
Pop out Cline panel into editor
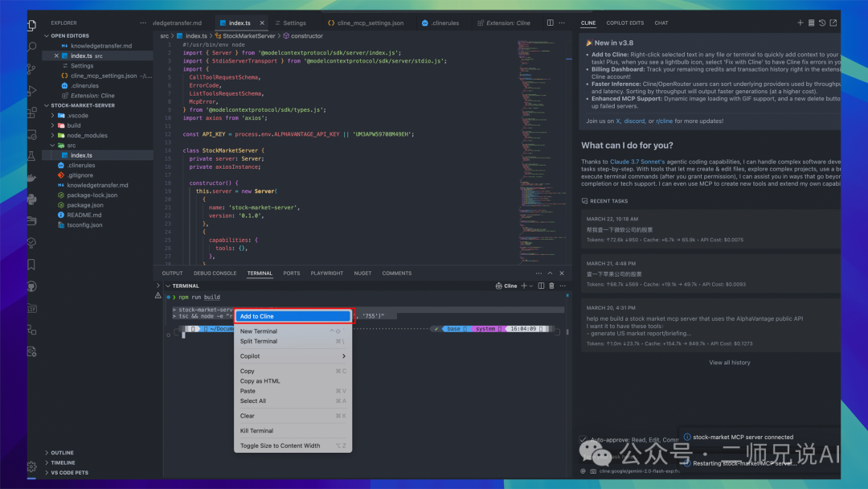tap(833, 23)
